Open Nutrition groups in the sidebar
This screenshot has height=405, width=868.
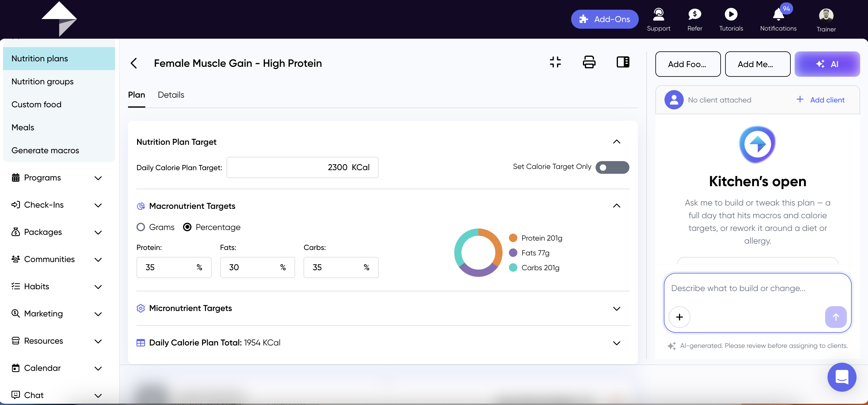[x=59, y=81]
